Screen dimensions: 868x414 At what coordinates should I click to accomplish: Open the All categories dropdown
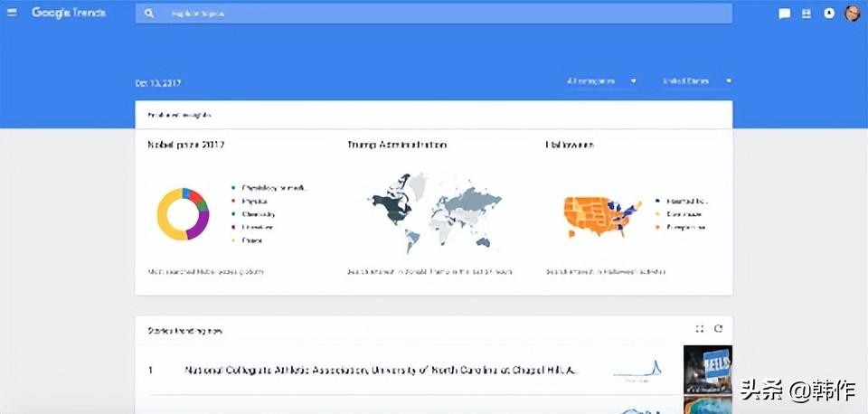[x=601, y=81]
